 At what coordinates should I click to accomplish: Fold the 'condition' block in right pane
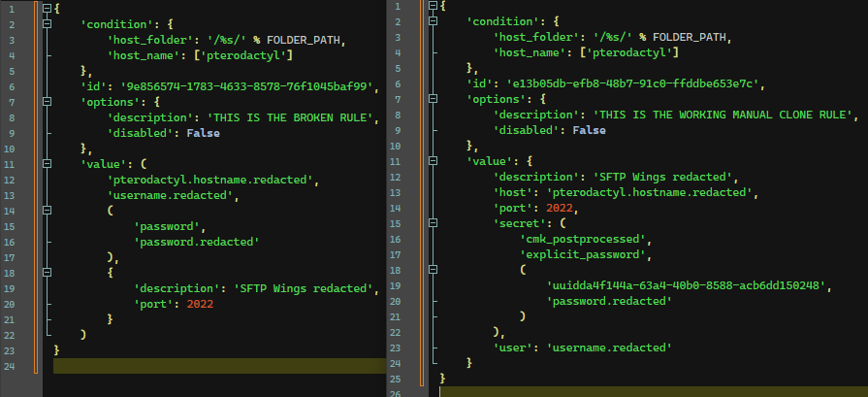coord(433,21)
